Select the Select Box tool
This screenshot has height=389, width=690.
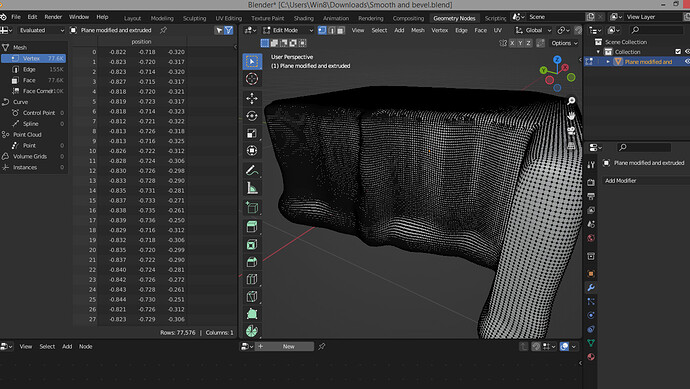(x=252, y=62)
